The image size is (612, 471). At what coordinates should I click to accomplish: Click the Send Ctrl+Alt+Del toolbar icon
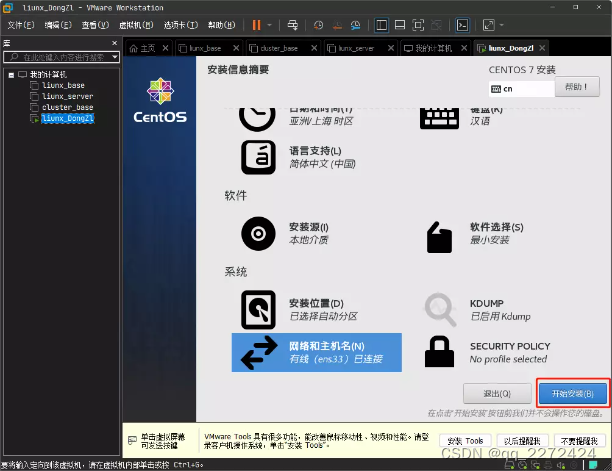point(293,25)
